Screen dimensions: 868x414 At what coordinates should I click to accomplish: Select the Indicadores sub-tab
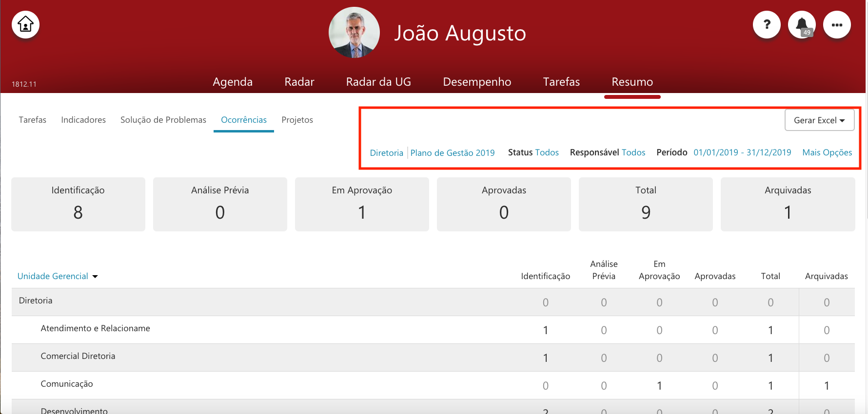tap(83, 120)
